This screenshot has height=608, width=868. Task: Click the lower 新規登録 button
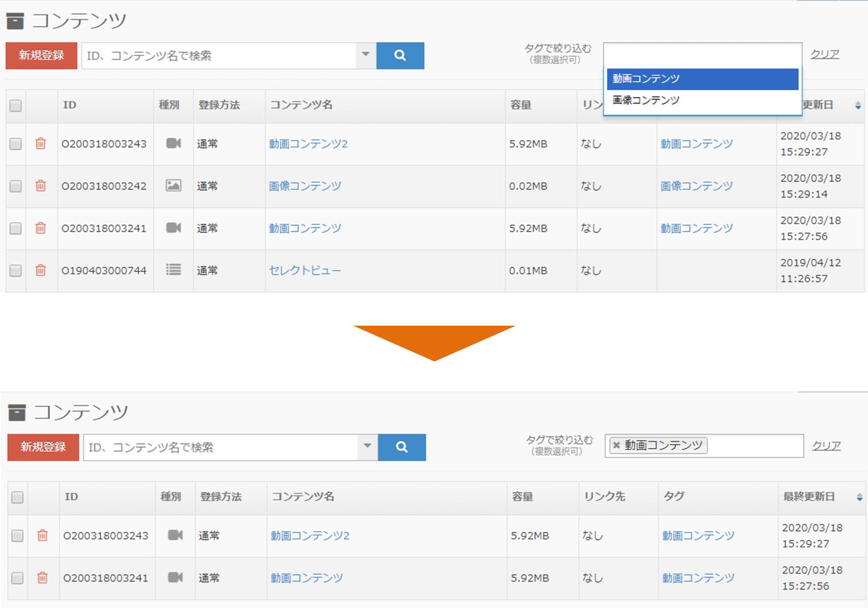click(x=43, y=447)
